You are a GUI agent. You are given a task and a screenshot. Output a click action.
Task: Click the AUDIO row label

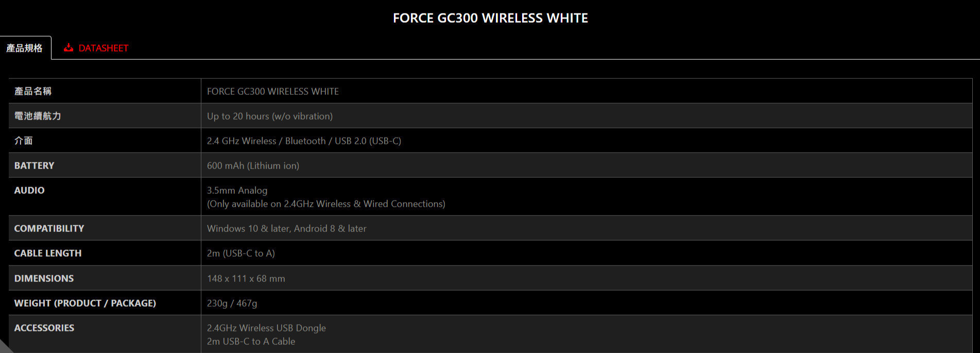click(29, 190)
